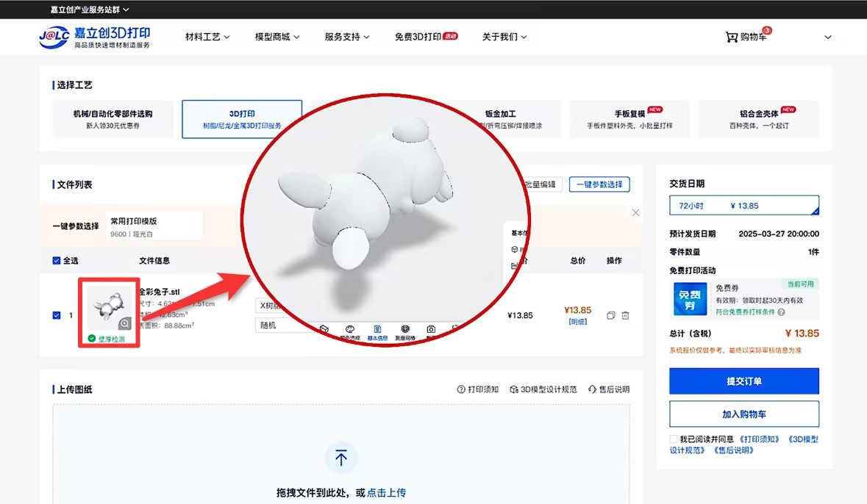Open the 免费3D打印 menu item
Image resolution: width=867 pixels, height=504 pixels.
point(426,37)
